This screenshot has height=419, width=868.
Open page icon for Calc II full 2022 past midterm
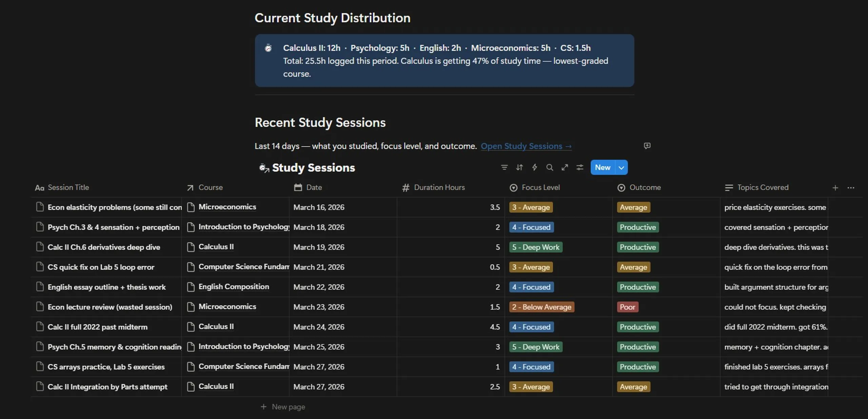(x=40, y=327)
